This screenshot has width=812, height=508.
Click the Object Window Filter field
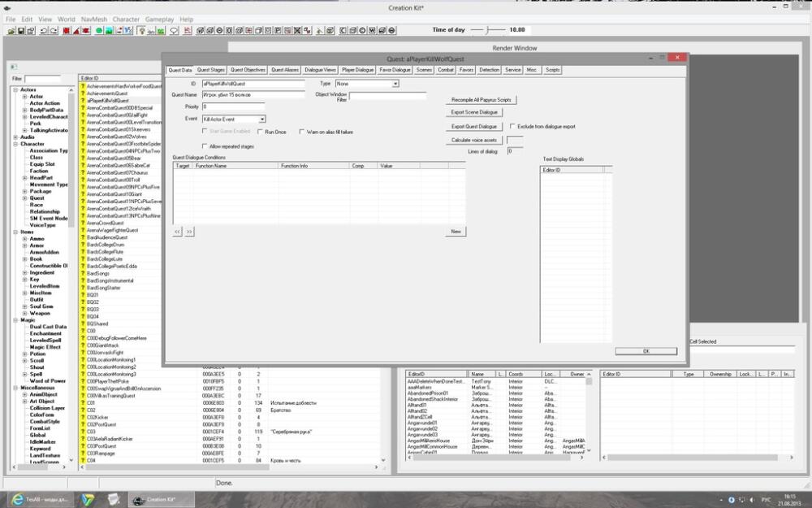pyautogui.click(x=387, y=95)
